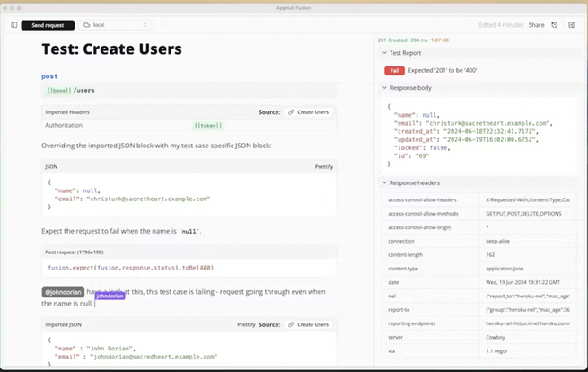
Task: Click the 'keep-alive' connection value
Action: 497,241
